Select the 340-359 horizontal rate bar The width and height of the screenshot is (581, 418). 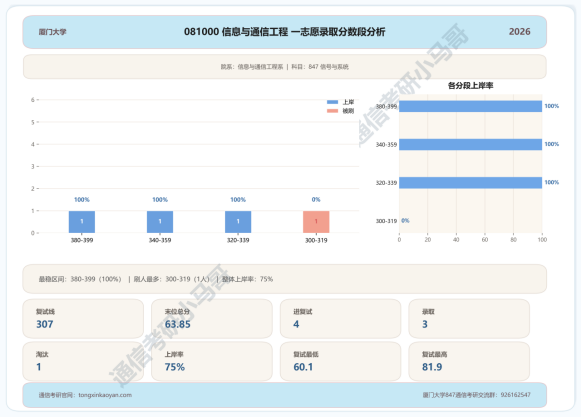click(x=471, y=144)
